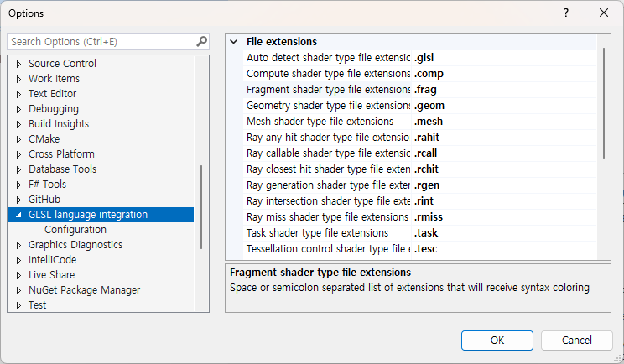624x364 pixels.
Task: Edit the .rint extension value
Action: coord(504,201)
